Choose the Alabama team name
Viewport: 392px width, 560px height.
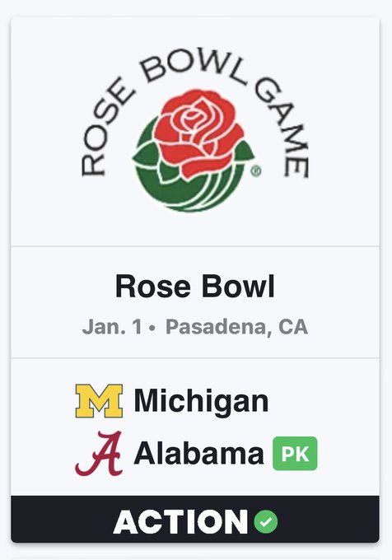point(198,454)
